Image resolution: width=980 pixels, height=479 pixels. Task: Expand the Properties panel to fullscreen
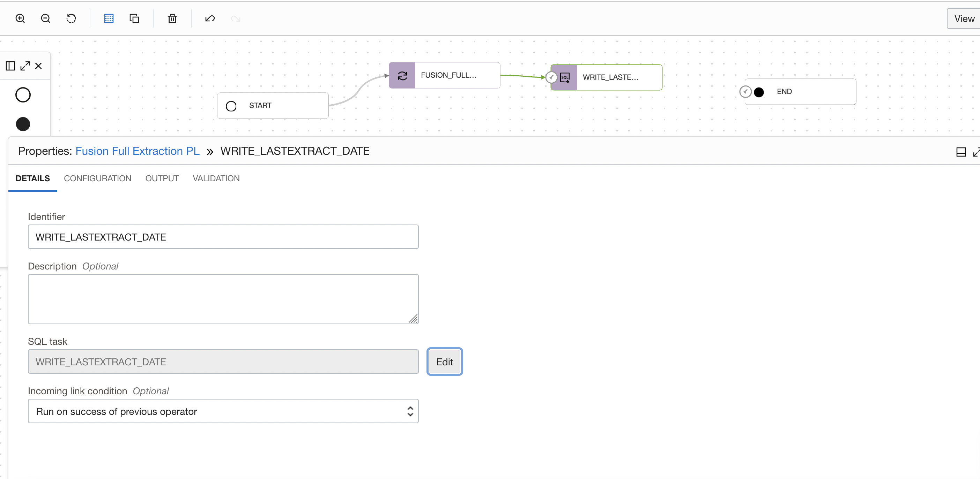pos(976,151)
